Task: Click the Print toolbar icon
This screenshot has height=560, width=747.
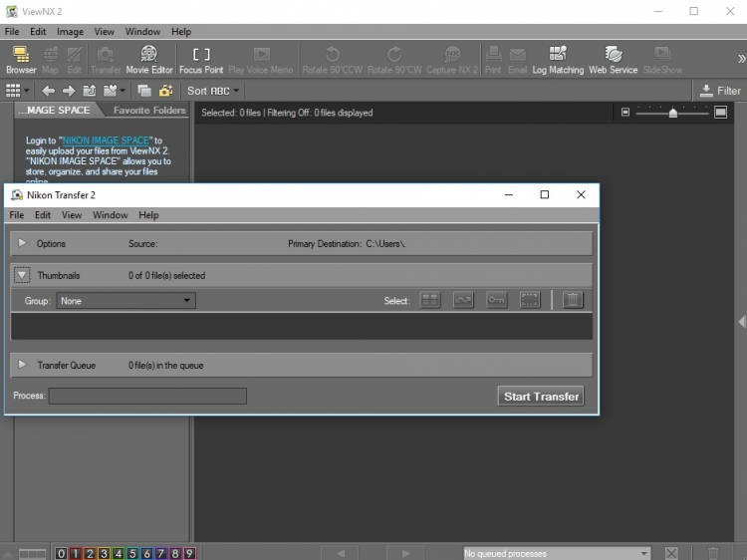Action: tap(493, 60)
